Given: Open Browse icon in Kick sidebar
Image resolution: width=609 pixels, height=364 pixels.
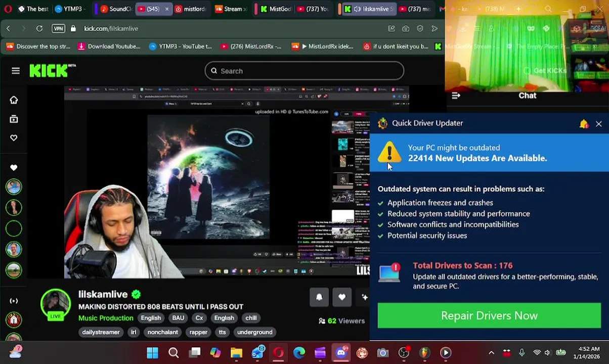Looking at the screenshot, I should [14, 119].
